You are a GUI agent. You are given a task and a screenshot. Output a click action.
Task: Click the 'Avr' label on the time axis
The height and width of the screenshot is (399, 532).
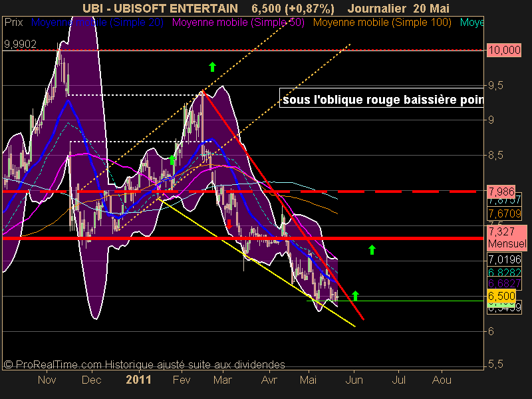tap(269, 380)
